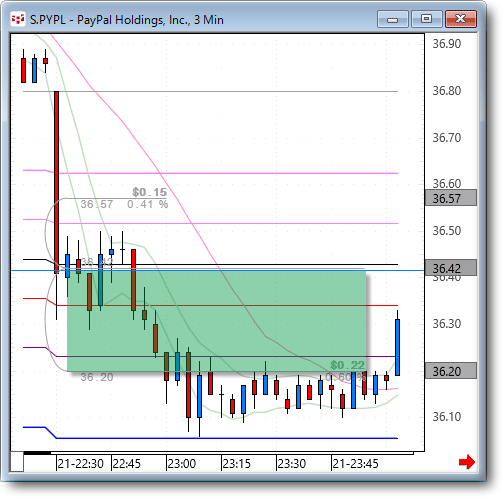
Task: Select the 36.42 price marker on axis
Action: 451,268
